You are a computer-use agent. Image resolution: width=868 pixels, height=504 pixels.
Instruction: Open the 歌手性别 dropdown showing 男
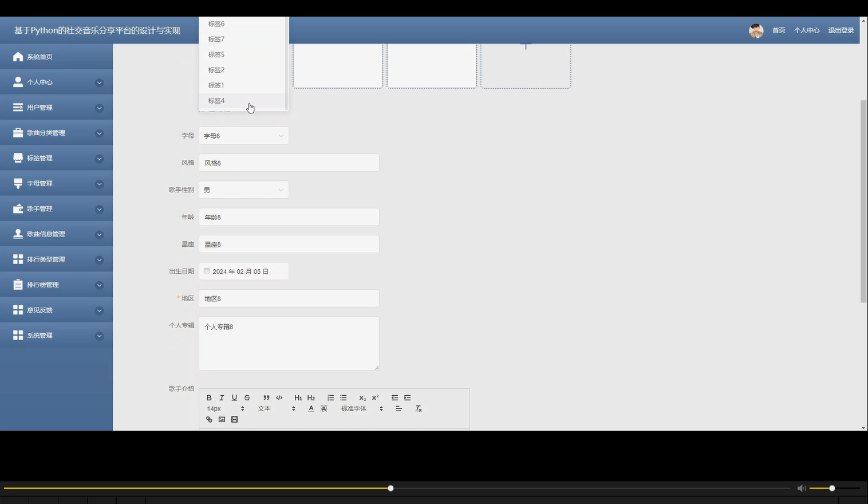point(244,190)
